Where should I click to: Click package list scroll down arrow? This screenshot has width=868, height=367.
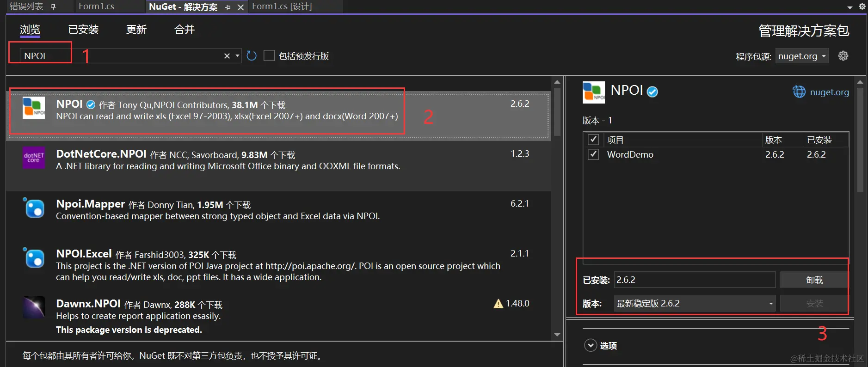click(557, 335)
